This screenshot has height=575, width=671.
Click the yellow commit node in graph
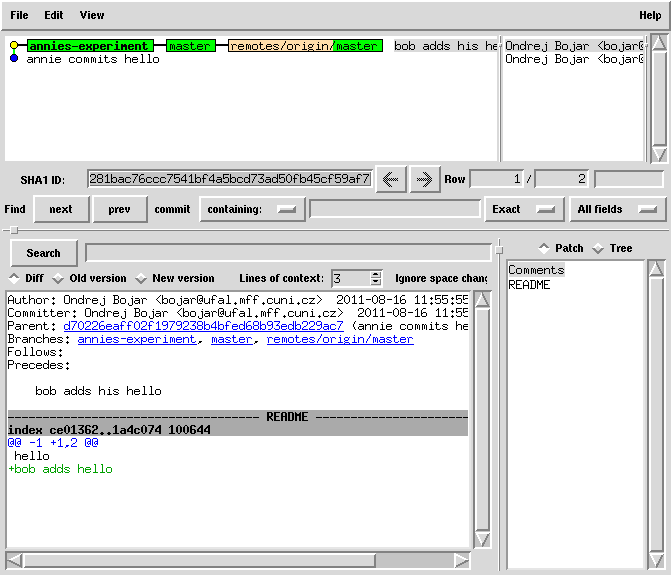coord(14,46)
